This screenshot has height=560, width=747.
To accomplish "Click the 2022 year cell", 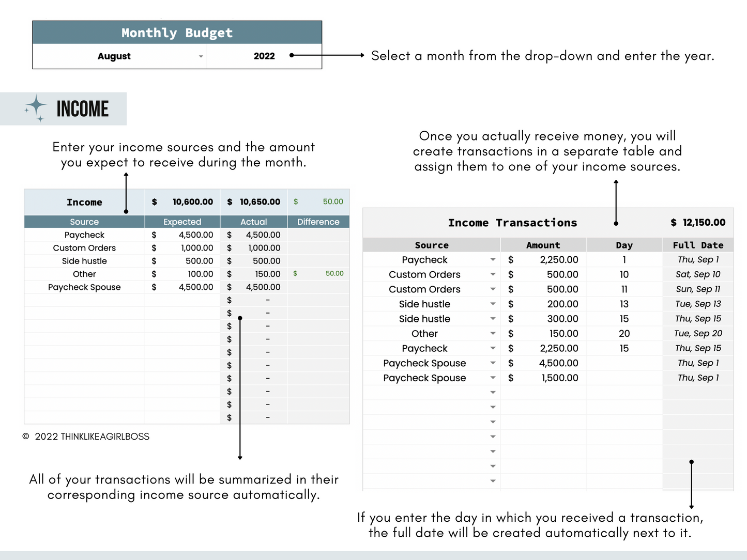I will (264, 56).
